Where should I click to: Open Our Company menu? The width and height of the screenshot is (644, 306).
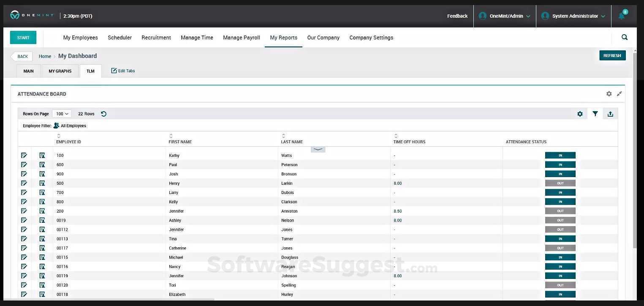coord(323,38)
